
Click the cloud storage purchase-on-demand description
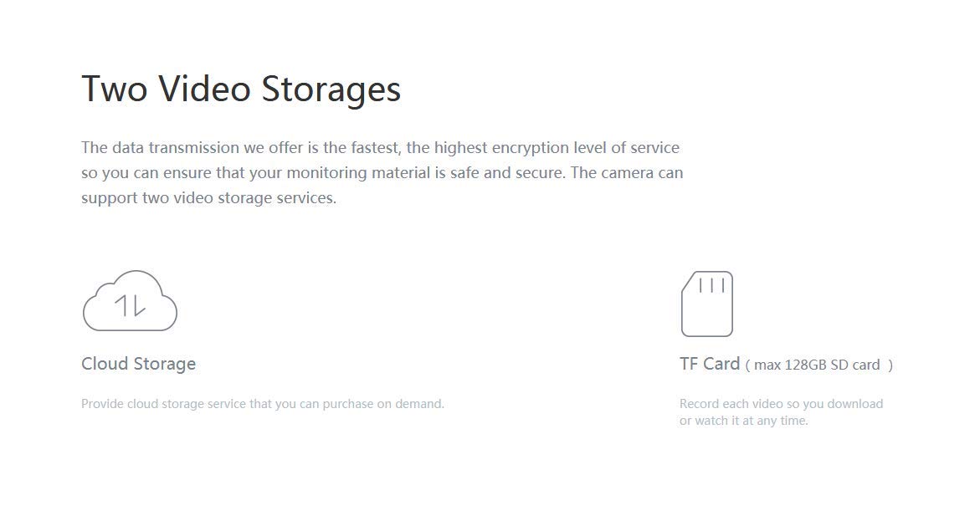coord(263,404)
